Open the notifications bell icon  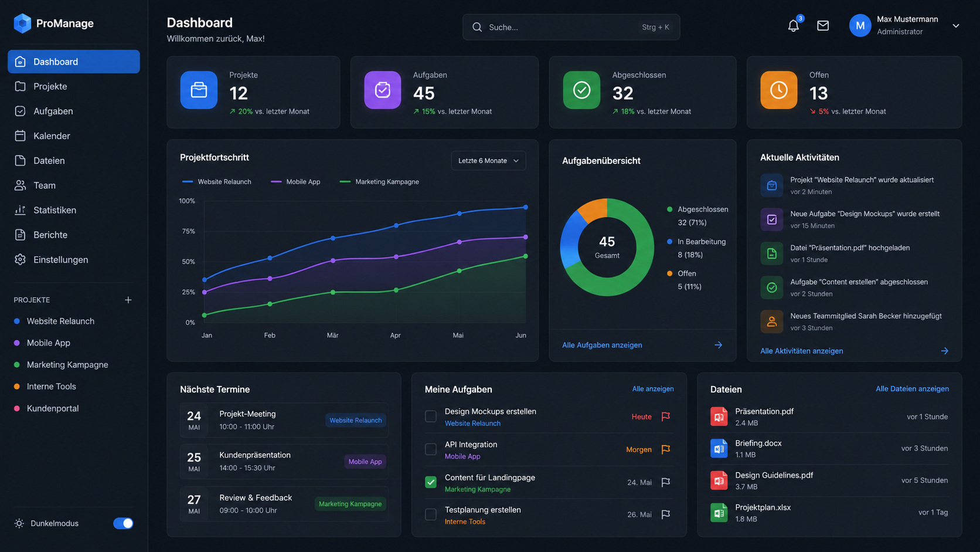(793, 26)
